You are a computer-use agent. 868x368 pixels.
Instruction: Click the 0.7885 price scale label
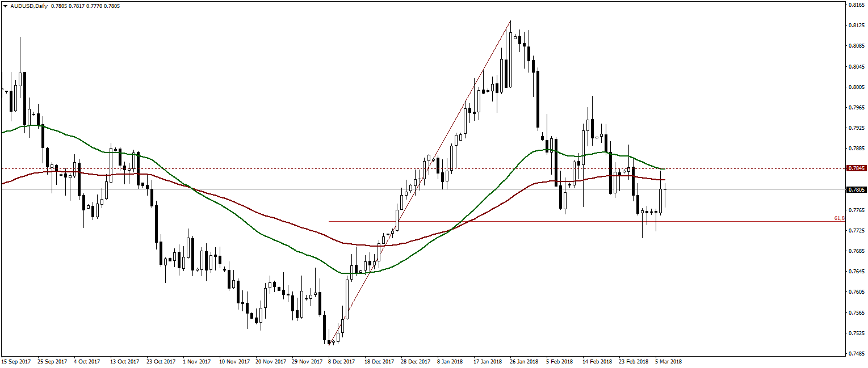click(856, 149)
